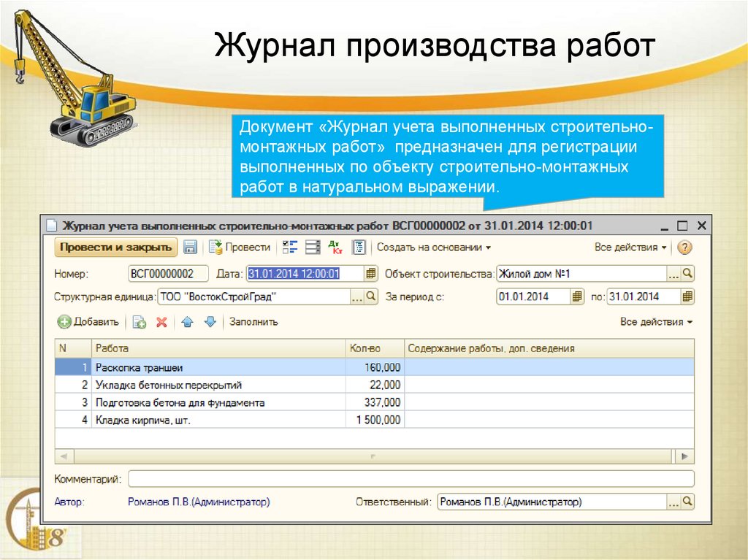Click the Кол-во column header

[375, 348]
